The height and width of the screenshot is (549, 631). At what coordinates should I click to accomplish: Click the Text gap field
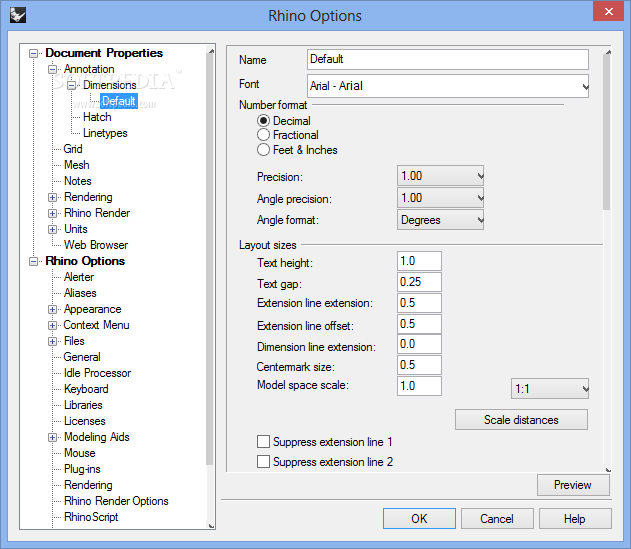419,282
